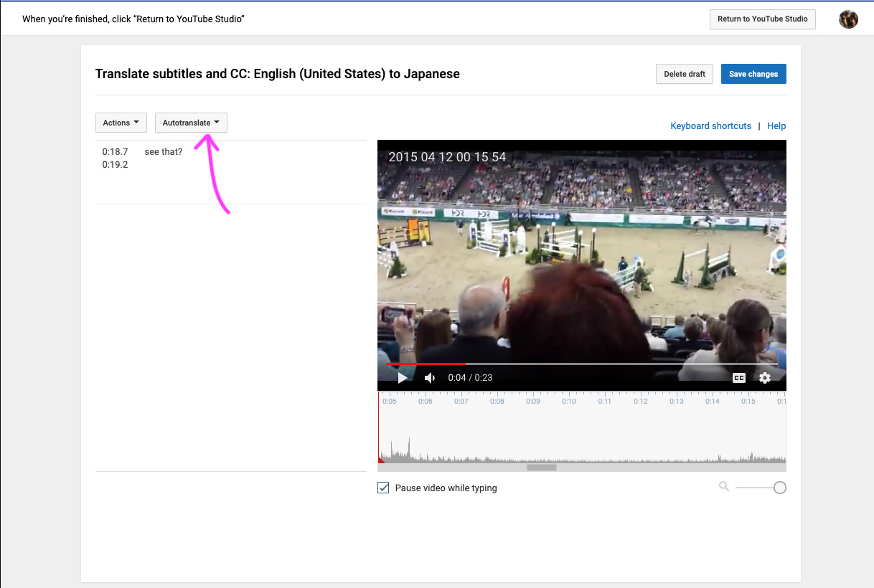The image size is (874, 588).
Task: Click Return to YouTube Studio button
Action: click(x=762, y=19)
